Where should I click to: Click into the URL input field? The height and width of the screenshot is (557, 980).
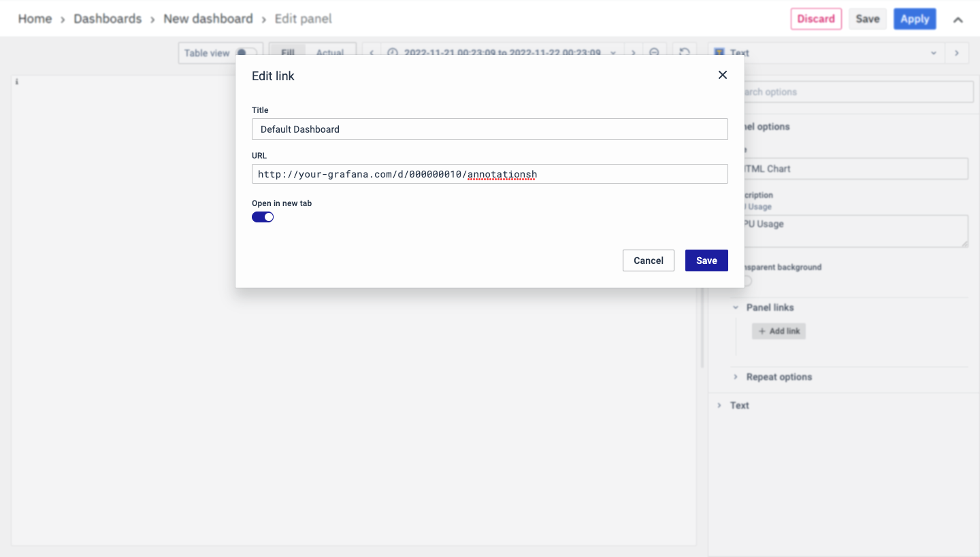point(489,174)
